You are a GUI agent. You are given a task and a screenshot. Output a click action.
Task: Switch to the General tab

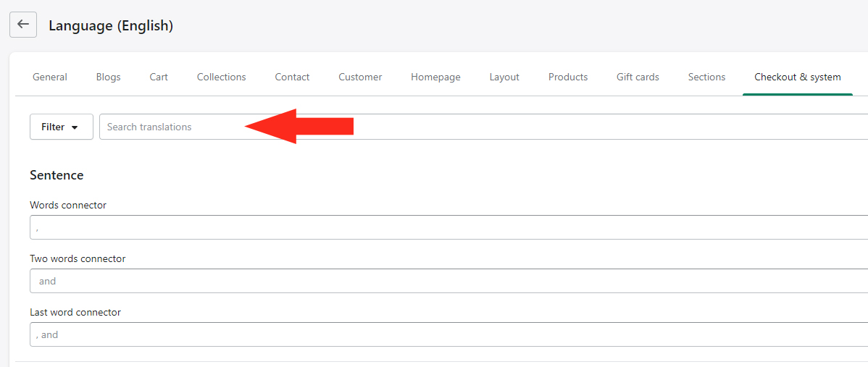point(50,77)
